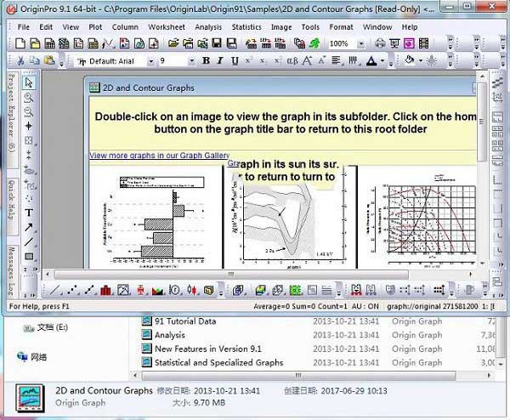
Task: Select the Pointer arrow tool
Action: 29,83
